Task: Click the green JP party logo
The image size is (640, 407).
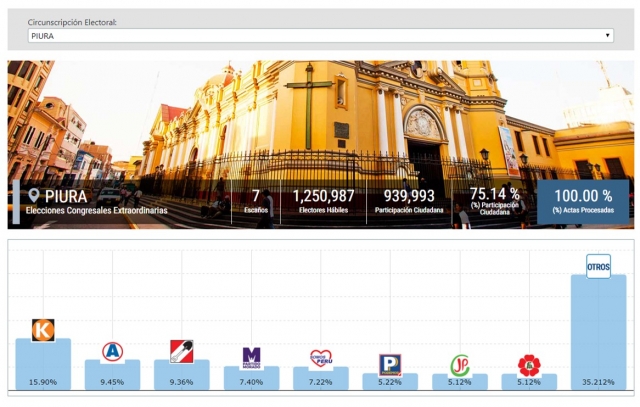Action: (x=460, y=364)
